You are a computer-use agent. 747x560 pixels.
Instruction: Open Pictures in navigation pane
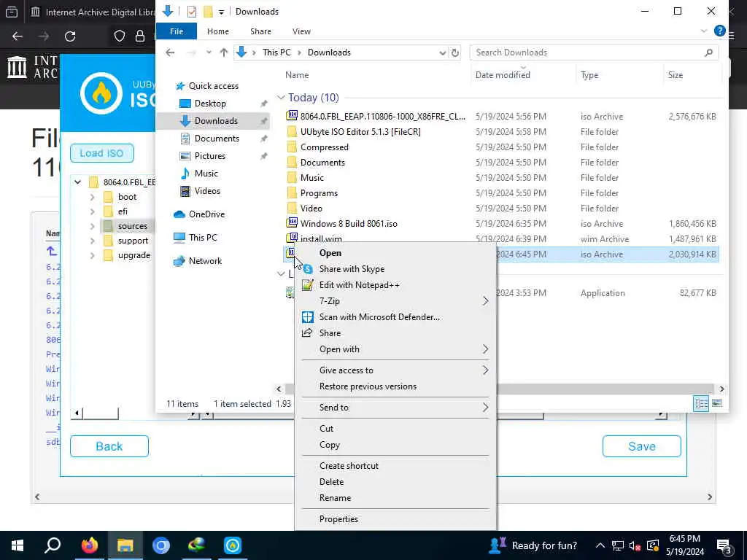(x=209, y=156)
